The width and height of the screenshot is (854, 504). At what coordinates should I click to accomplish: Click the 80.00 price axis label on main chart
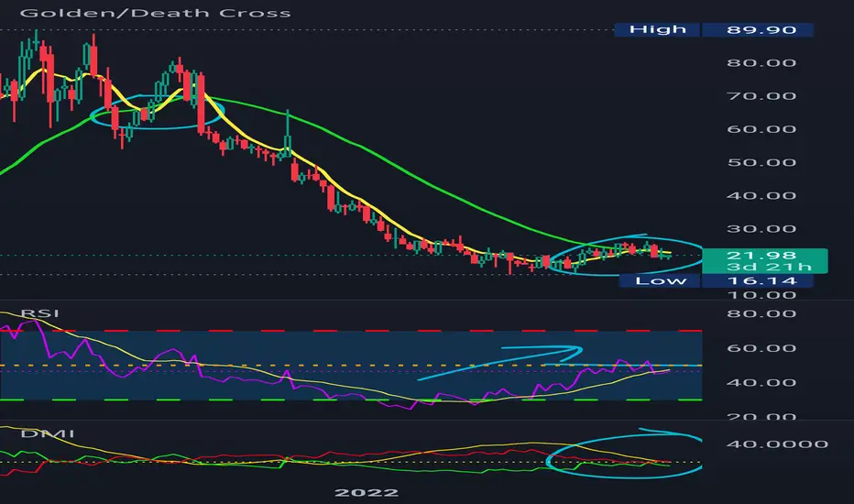(x=761, y=63)
